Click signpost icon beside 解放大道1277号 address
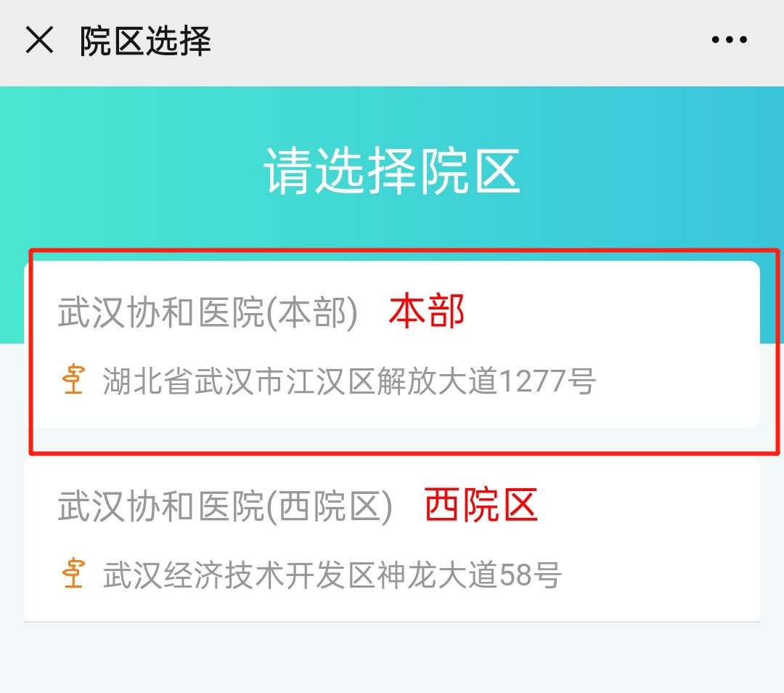Viewport: 784px width, 693px height. pos(73,381)
